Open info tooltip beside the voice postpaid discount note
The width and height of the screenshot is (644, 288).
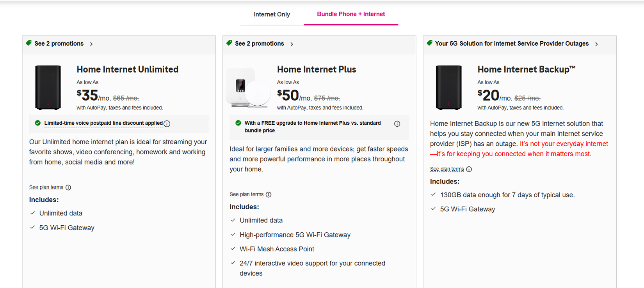(x=167, y=124)
